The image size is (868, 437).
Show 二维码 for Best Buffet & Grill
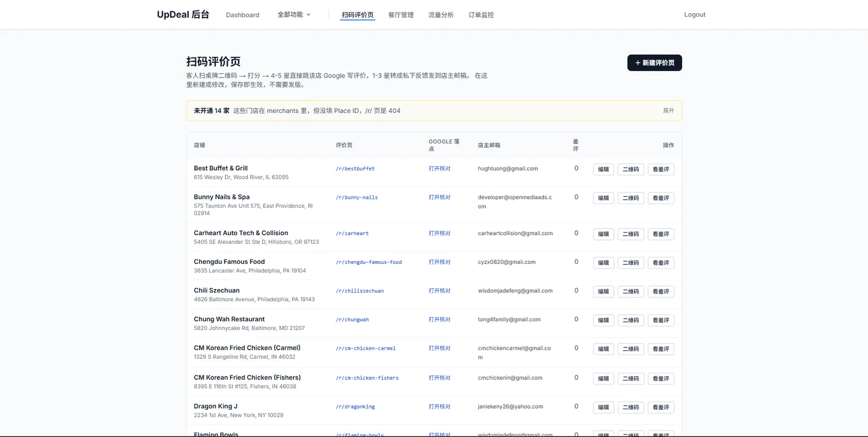tap(631, 169)
